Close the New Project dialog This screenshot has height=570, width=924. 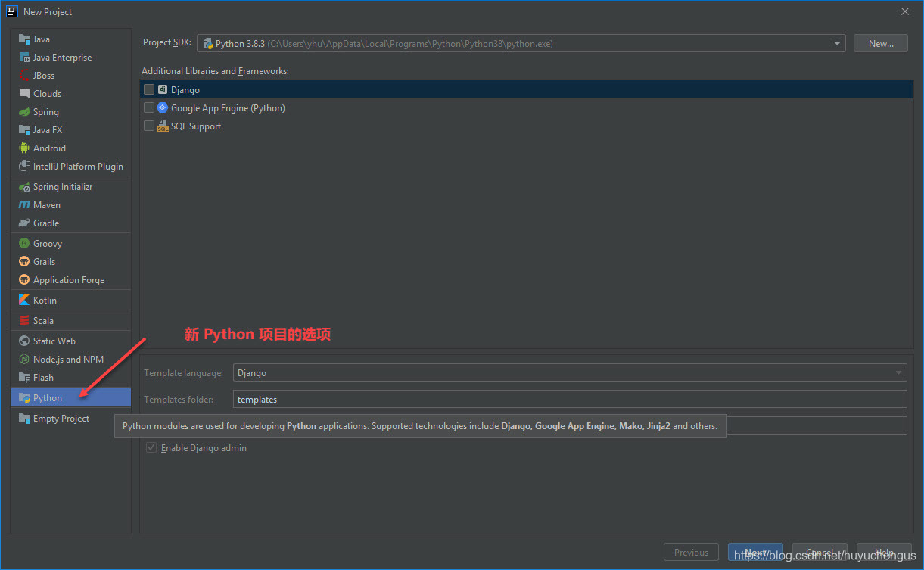pyautogui.click(x=905, y=11)
